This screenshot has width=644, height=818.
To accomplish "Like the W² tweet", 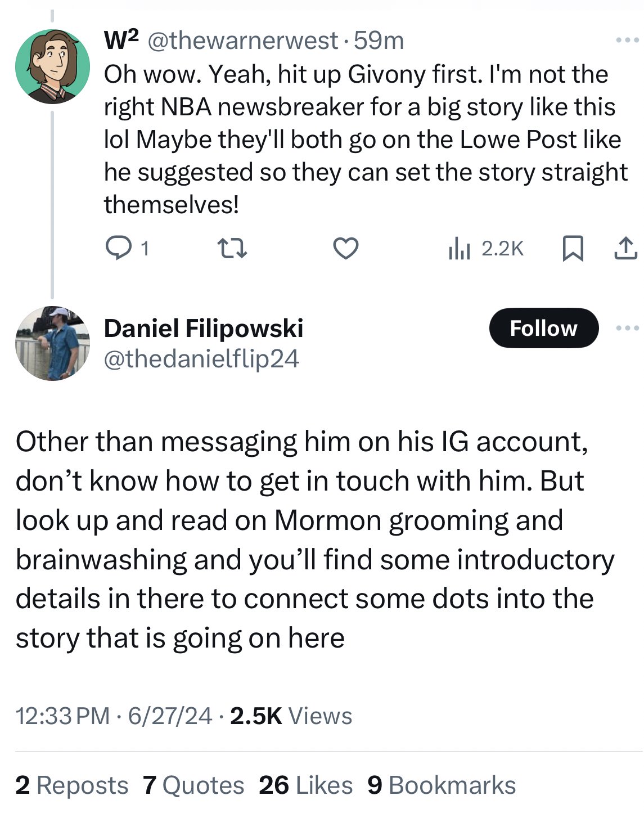I will click(x=345, y=248).
